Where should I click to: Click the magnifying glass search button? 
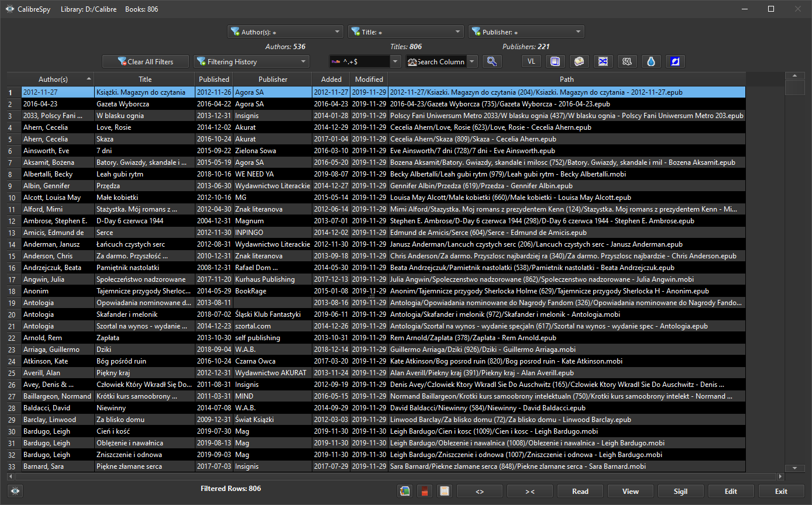493,61
